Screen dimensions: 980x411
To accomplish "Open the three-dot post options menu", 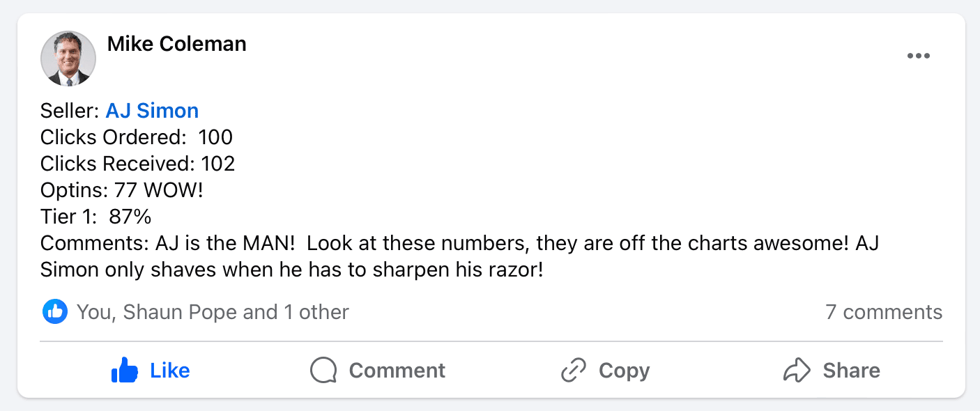I will tap(918, 56).
